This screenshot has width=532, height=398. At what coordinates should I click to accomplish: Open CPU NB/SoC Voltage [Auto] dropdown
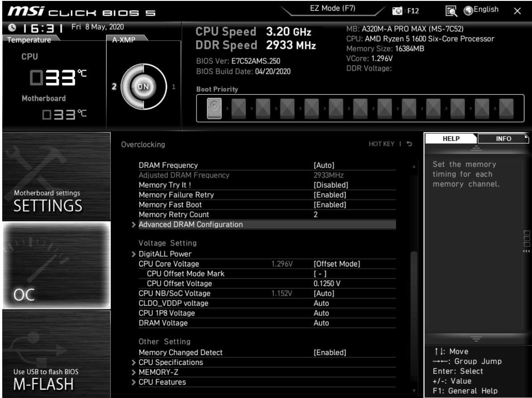pos(267,293)
